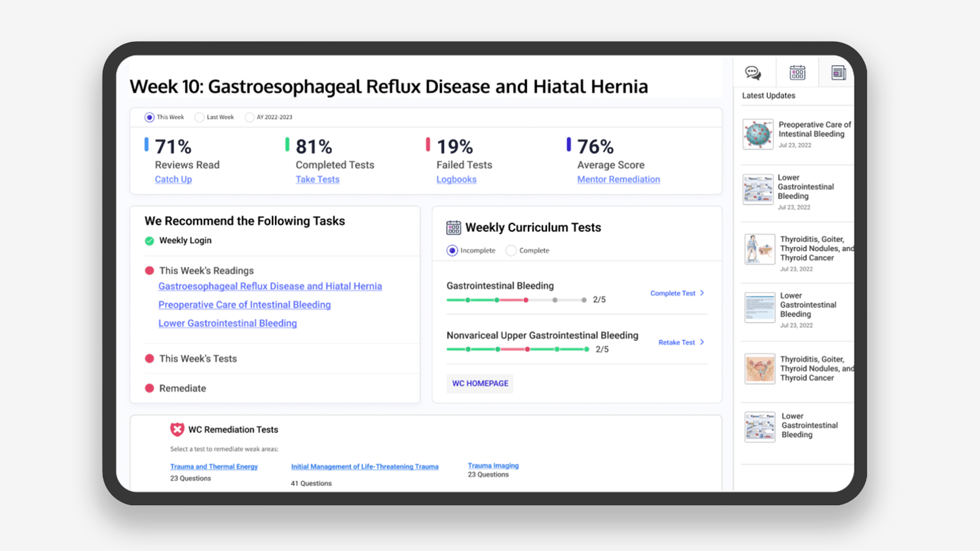Open Trauma and Thermal Energy test

(x=214, y=466)
